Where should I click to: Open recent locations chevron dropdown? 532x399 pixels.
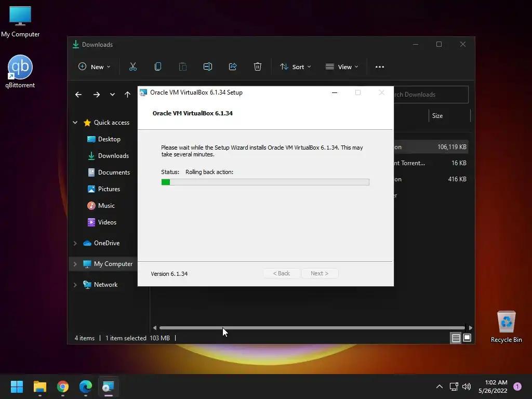[x=112, y=95]
